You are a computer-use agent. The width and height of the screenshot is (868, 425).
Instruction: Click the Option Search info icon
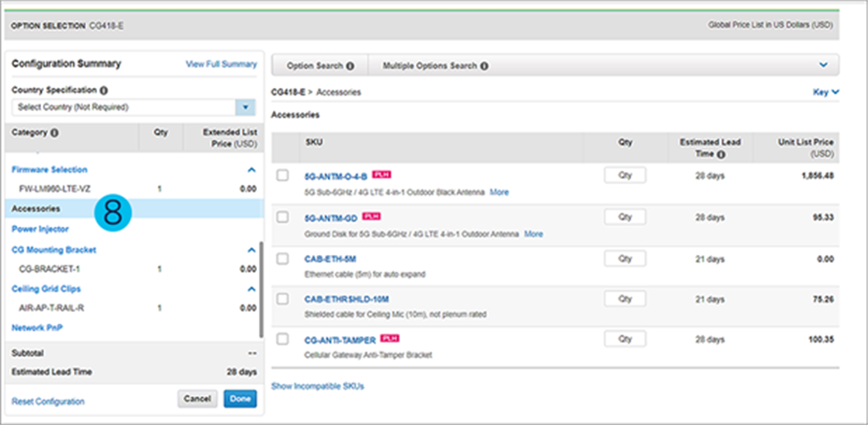[349, 66]
